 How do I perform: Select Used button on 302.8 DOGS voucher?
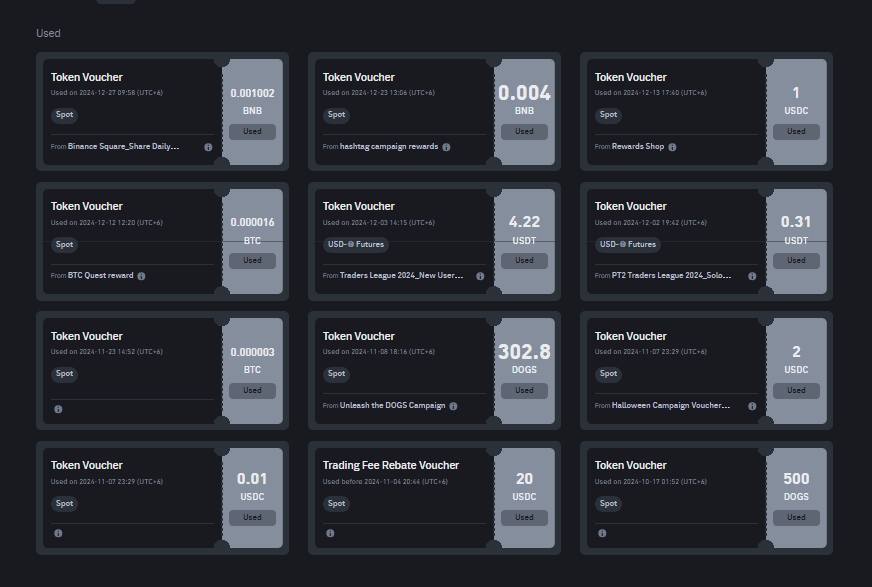click(x=524, y=391)
